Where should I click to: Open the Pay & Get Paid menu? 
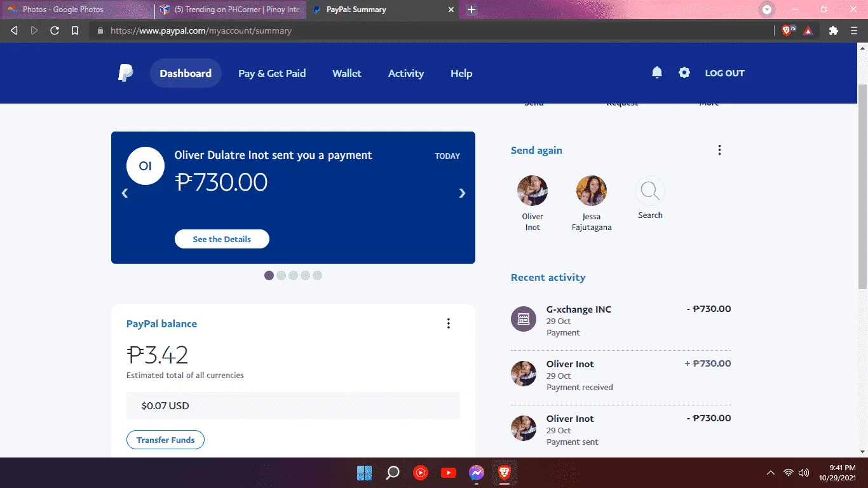click(272, 73)
